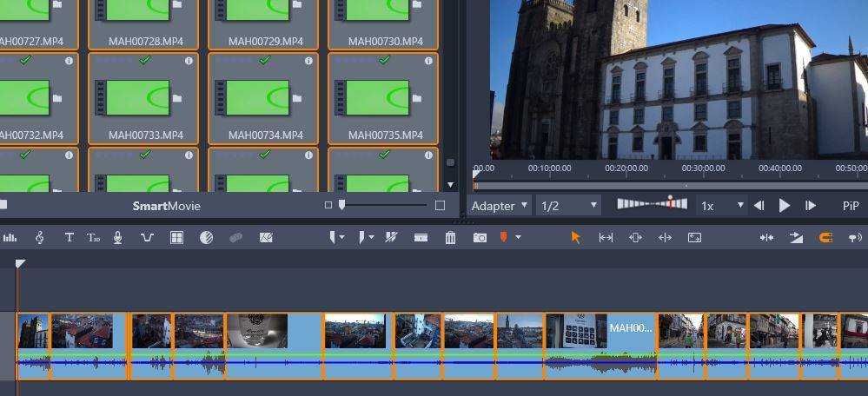868x396 pixels.
Task: Open the 3D title editor icon
Action: 94,237
